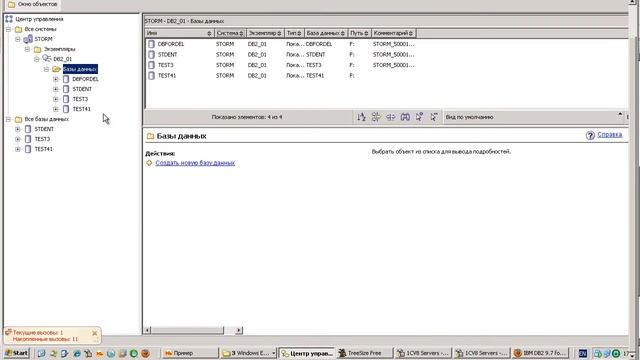
Task: Click the deselect-all cursor icon in toolbar
Action: pyautogui.click(x=433, y=117)
